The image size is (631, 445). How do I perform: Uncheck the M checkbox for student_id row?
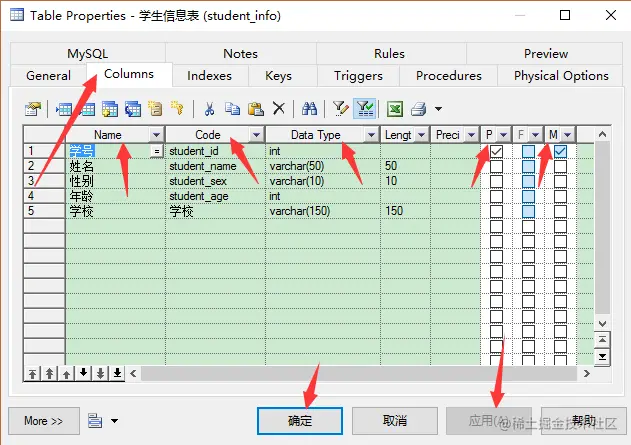click(x=560, y=151)
